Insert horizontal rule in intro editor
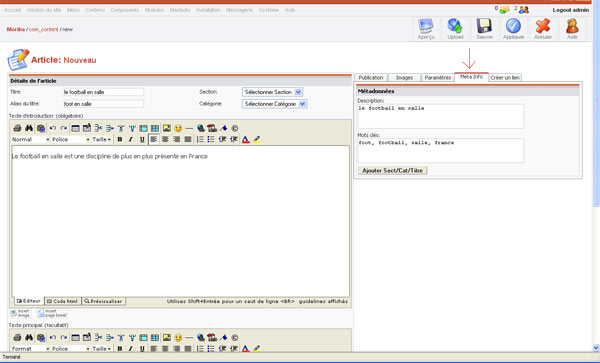This screenshot has width=600, height=363. [x=189, y=128]
